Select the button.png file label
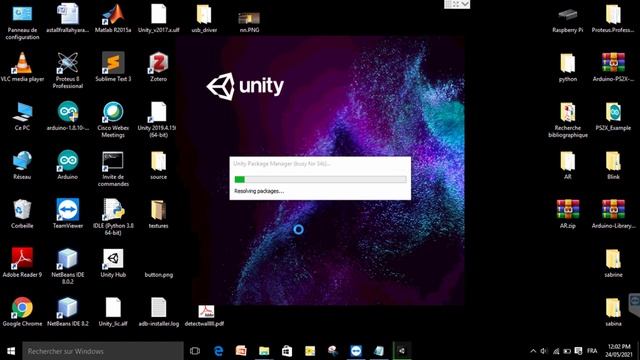640x360 pixels. pyautogui.click(x=158, y=275)
